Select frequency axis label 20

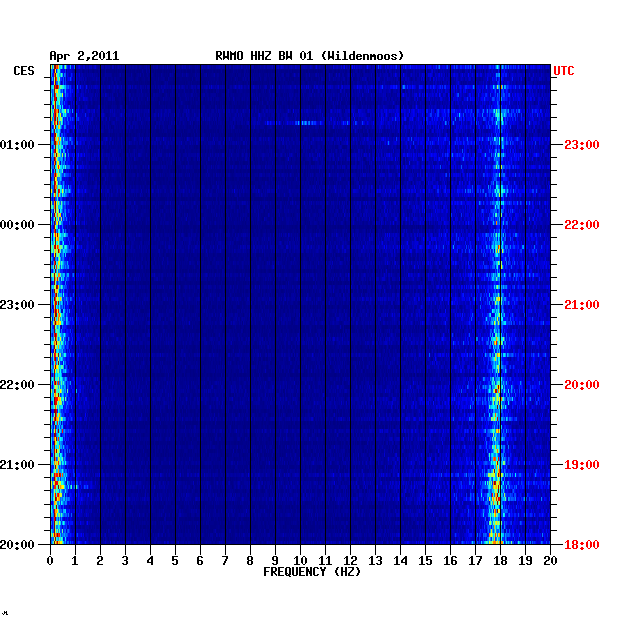(550, 561)
